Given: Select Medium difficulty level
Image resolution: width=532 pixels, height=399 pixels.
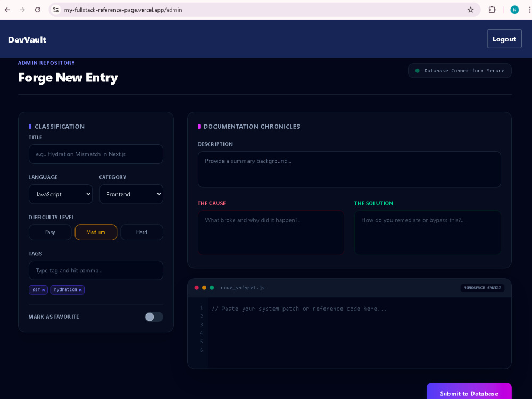Looking at the screenshot, I should coord(96,232).
